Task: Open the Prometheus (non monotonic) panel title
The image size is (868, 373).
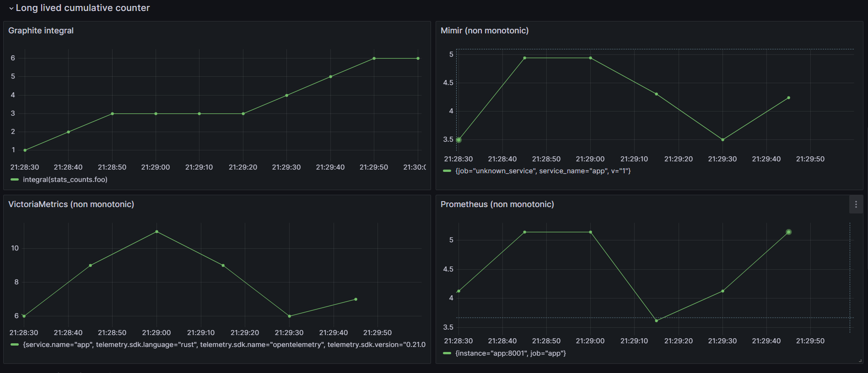Action: pos(497,204)
